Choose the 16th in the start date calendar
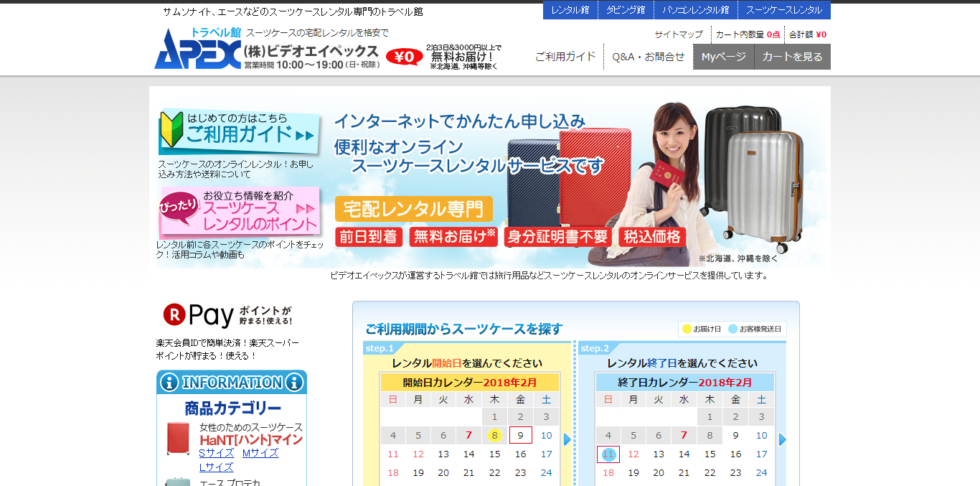The image size is (980, 486). [x=521, y=454]
